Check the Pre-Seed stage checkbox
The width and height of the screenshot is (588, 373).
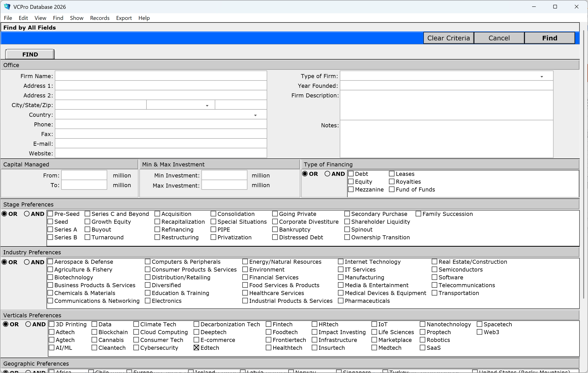pyautogui.click(x=50, y=214)
